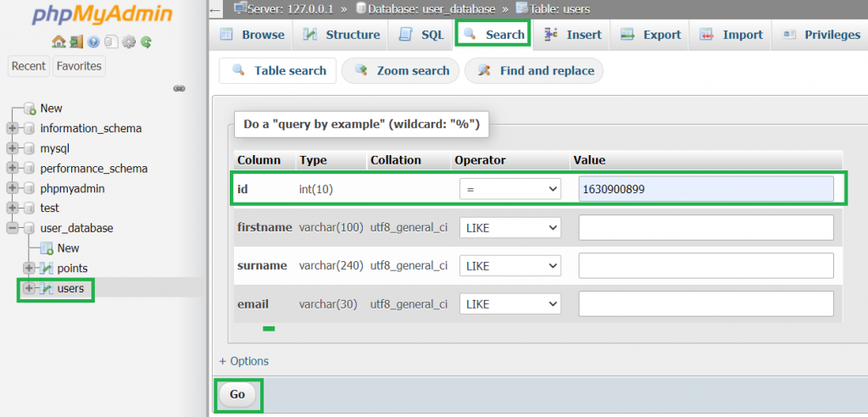Open navigation panel settings gear

tap(129, 42)
